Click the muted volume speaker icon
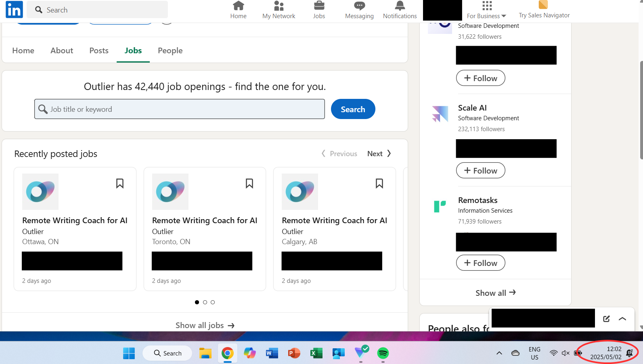 point(566,353)
